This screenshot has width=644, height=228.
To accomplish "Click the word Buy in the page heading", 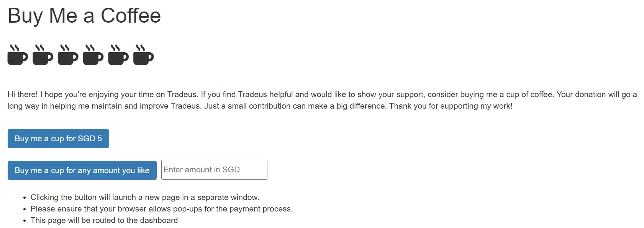I will point(25,16).
